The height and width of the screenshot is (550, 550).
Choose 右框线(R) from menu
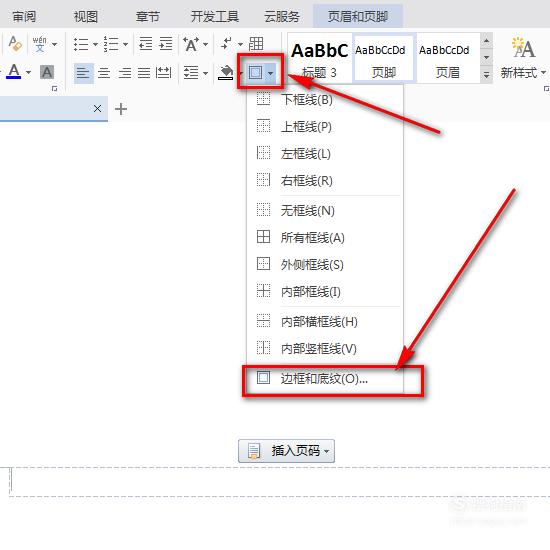coord(325,181)
